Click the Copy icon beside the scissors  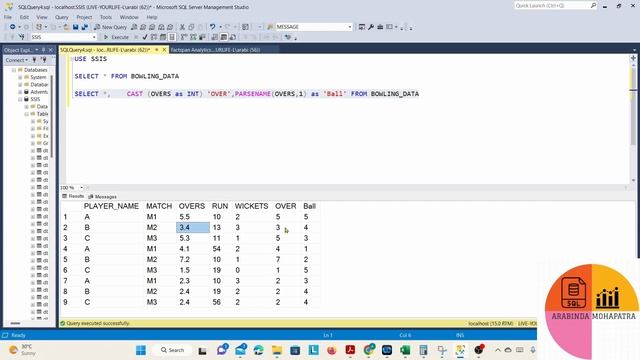tap(191, 27)
